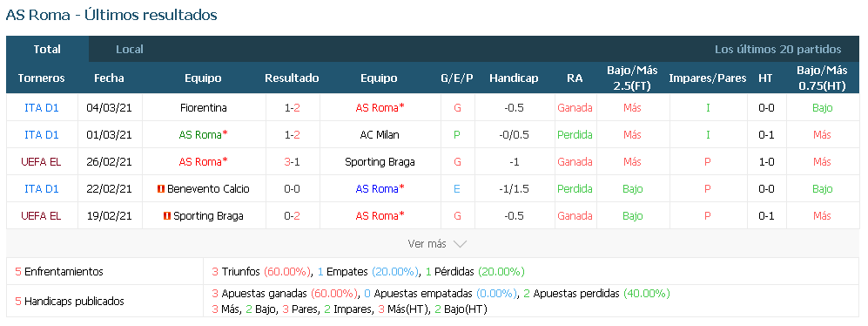The width and height of the screenshot is (868, 326).
Task: Select the Total tab
Action: click(47, 50)
